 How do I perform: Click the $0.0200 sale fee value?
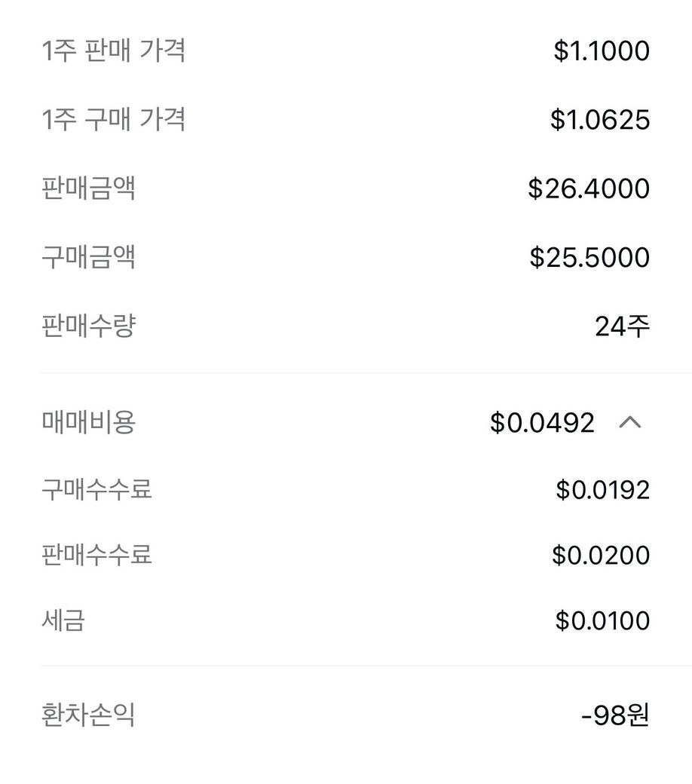point(601,556)
